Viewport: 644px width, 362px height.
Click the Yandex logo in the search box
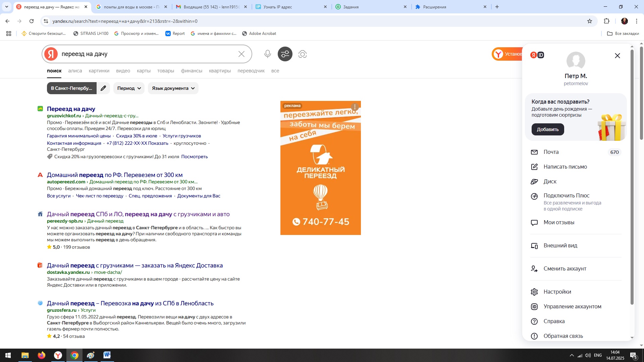click(x=51, y=54)
